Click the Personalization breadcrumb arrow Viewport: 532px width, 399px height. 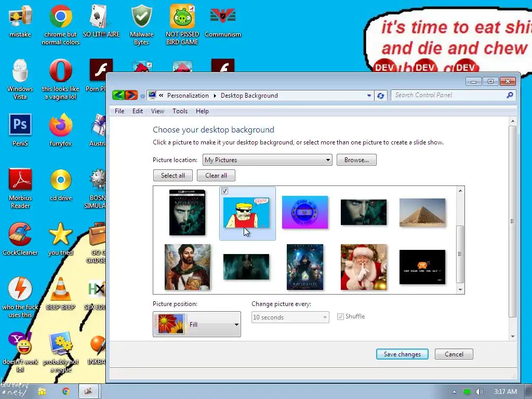(215, 96)
